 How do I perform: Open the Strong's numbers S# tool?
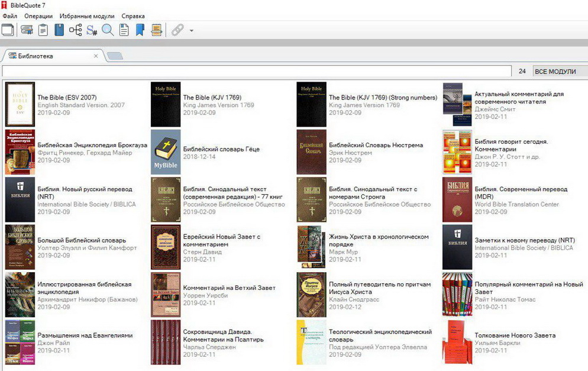(92, 30)
